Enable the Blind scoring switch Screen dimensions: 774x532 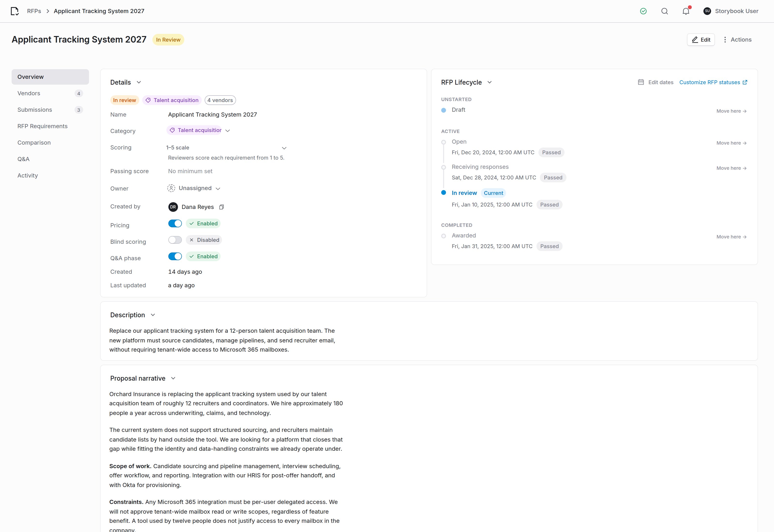175,240
